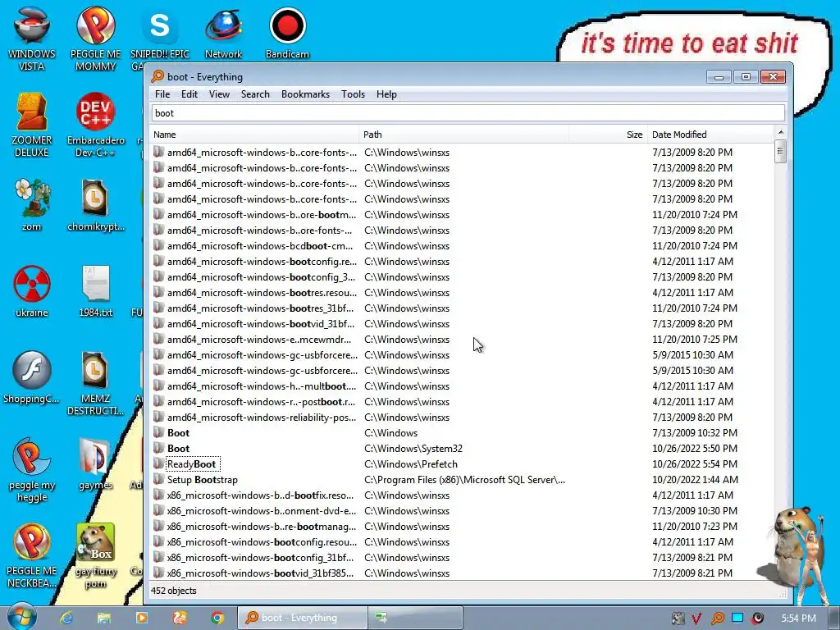Click the red V tray icon

[x=697, y=619]
